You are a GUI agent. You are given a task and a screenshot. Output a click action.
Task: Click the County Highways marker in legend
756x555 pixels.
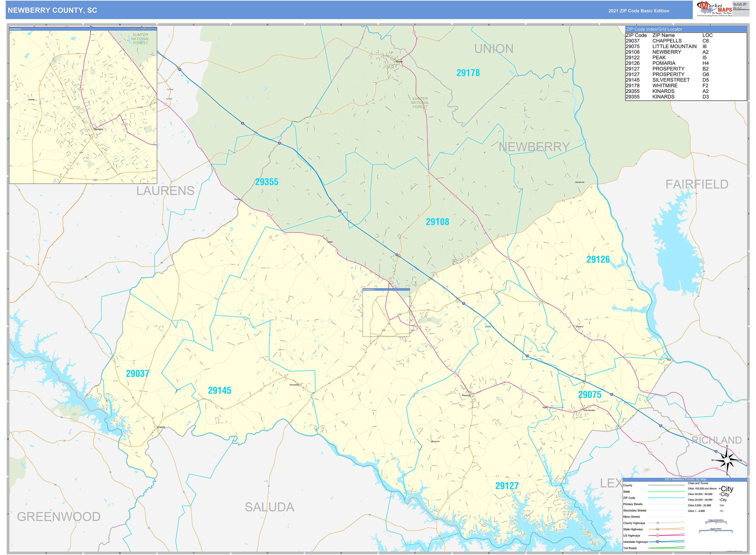tap(658, 523)
